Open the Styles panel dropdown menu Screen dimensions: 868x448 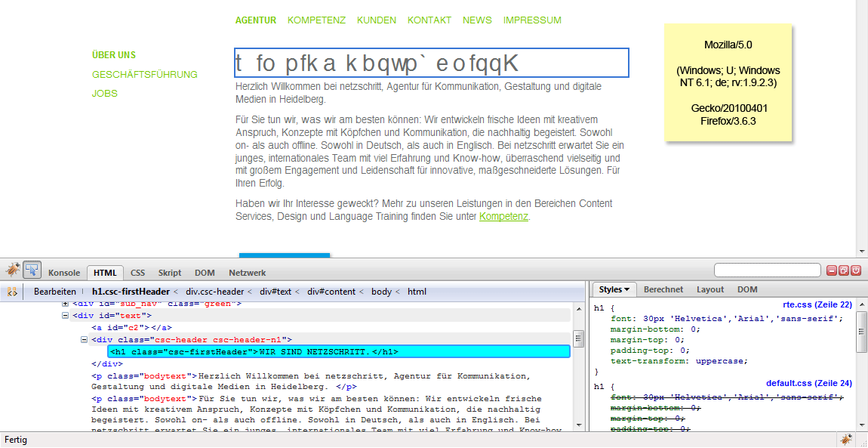614,289
